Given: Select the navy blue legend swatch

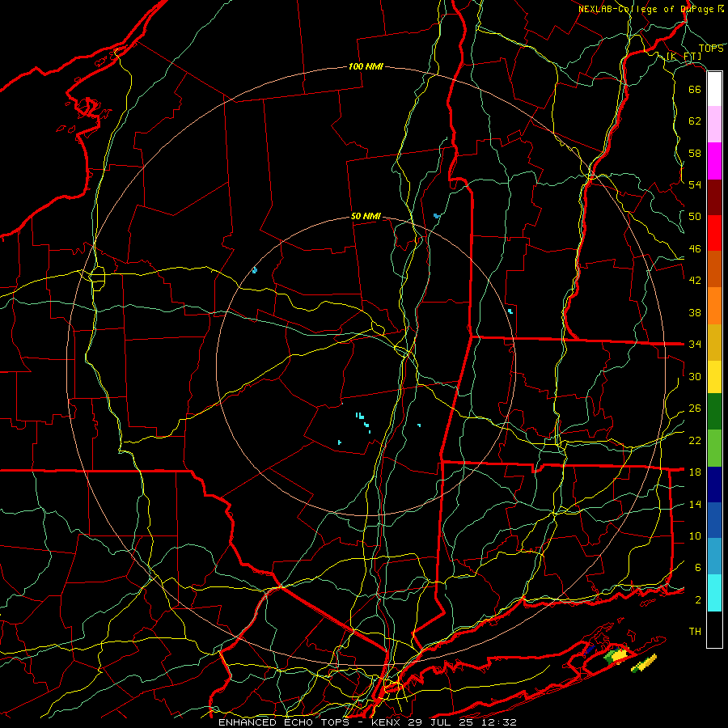Looking at the screenshot, I should tap(714, 485).
